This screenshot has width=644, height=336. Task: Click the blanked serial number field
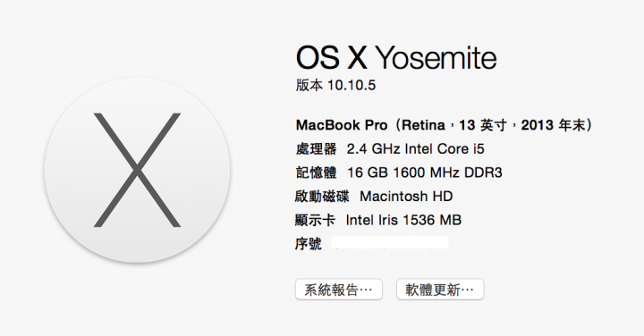click(x=390, y=243)
